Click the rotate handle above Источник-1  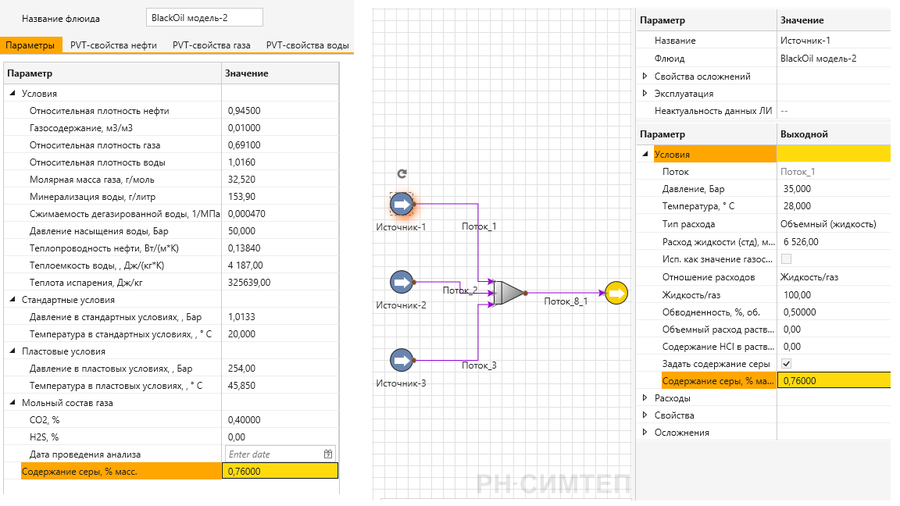(402, 173)
